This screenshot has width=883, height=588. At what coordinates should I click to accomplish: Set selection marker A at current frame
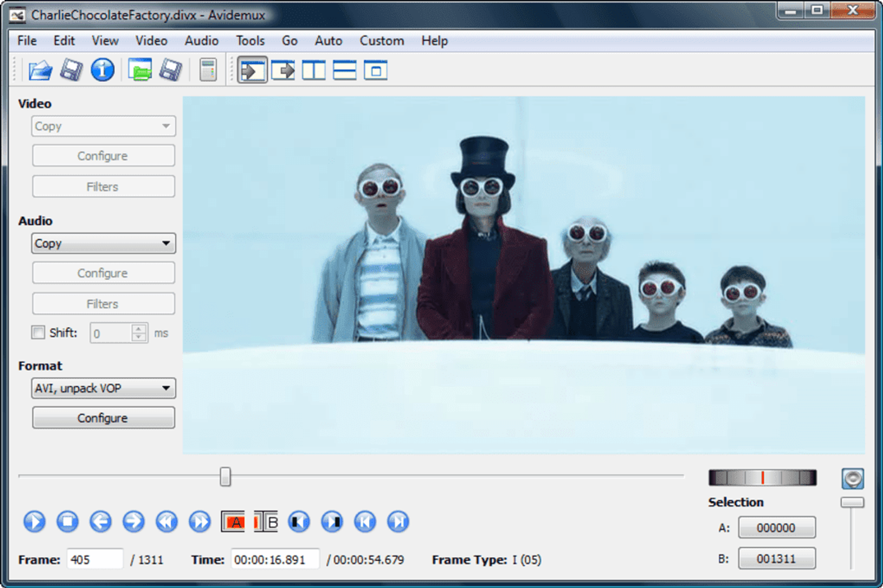point(234,522)
